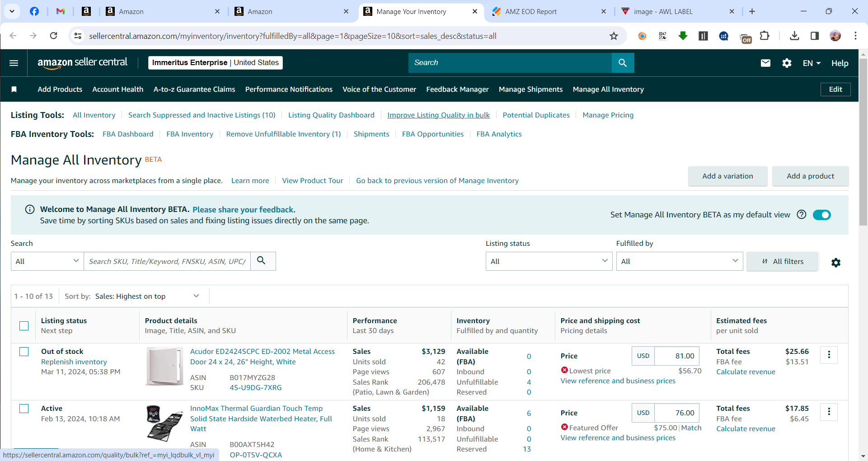Open the three-dot menu for Acudor listing
This screenshot has height=461, width=868.
[x=829, y=355]
